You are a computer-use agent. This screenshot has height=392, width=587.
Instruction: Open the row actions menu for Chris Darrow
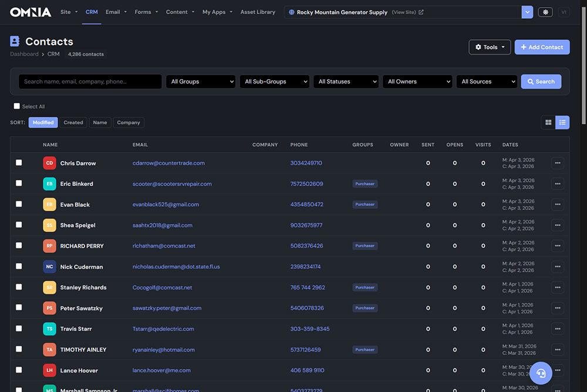557,163
